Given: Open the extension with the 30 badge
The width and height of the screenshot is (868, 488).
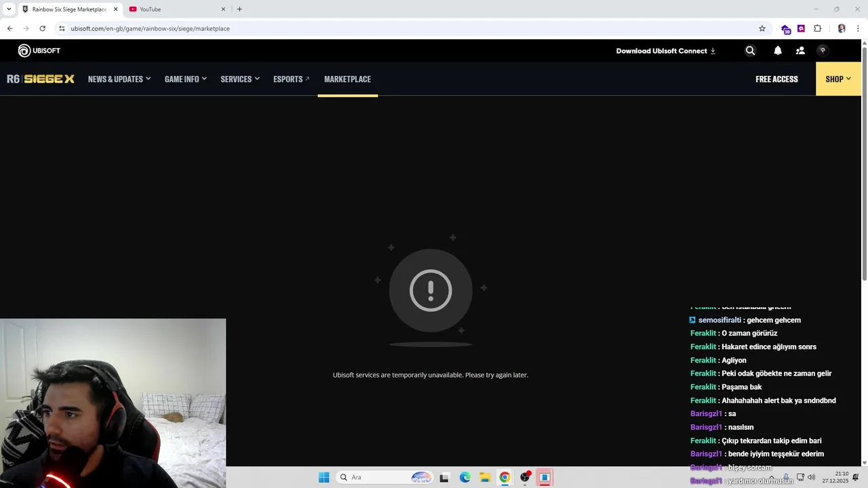Looking at the screenshot, I should pyautogui.click(x=785, y=29).
